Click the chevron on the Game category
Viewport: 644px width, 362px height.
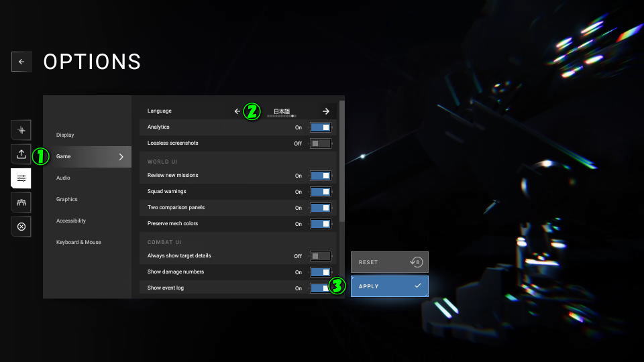click(x=121, y=157)
